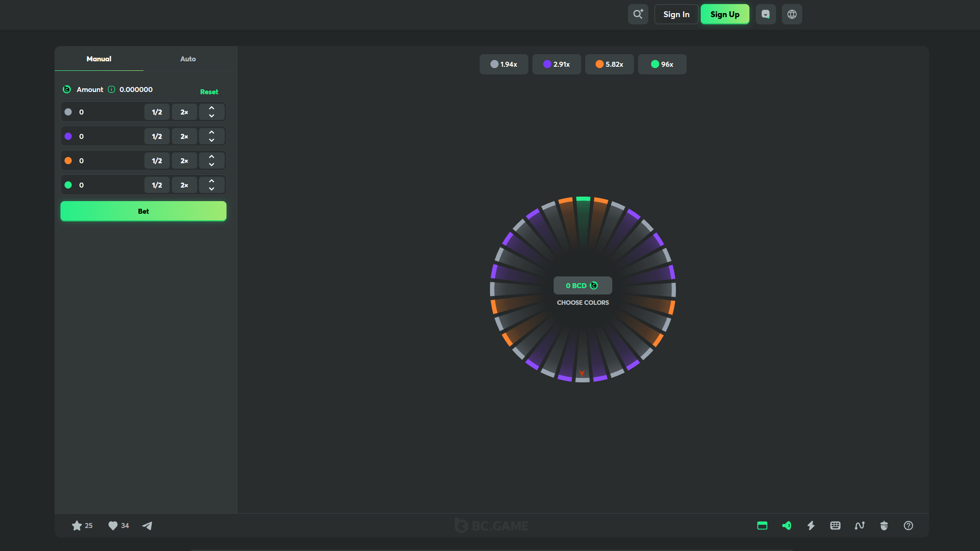Mute the game sound speaker icon
The image size is (980, 551).
coord(786,526)
